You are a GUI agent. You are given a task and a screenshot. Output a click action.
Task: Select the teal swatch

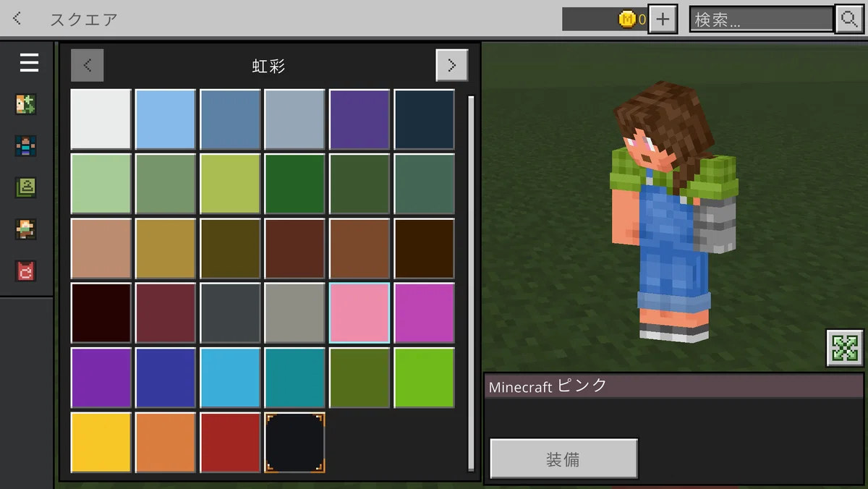295,378
